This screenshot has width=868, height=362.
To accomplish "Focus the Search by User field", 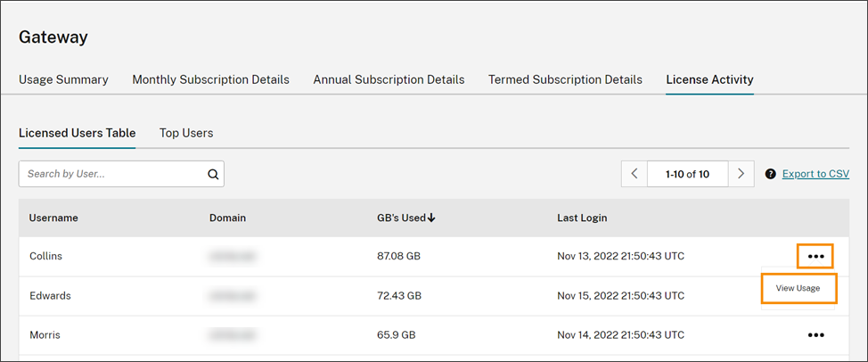I will 111,174.
